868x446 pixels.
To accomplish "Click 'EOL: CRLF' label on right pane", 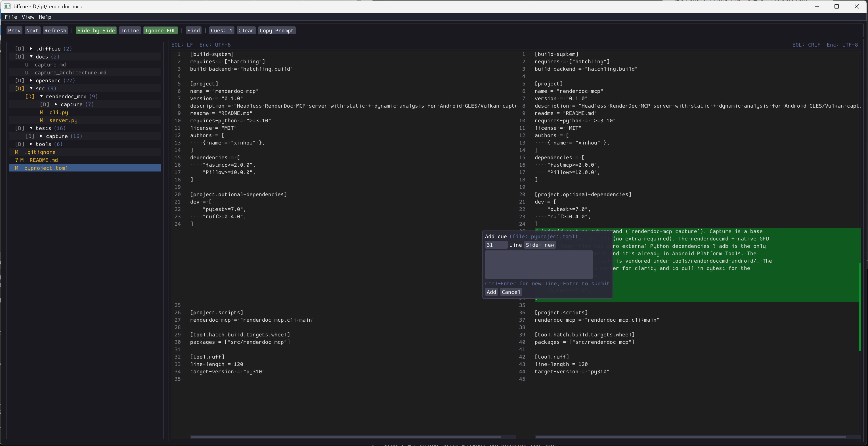I will (806, 45).
